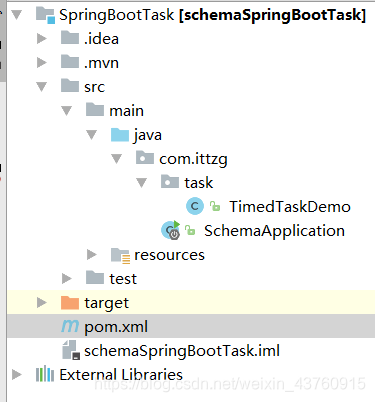Select the resources tree item

tap(169, 255)
